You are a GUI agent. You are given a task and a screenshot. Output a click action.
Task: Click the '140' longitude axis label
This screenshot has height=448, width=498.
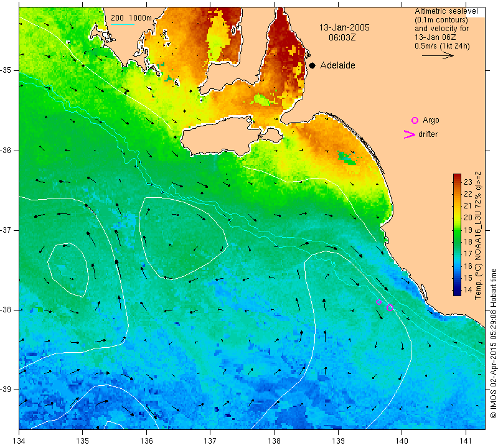coord(402,441)
